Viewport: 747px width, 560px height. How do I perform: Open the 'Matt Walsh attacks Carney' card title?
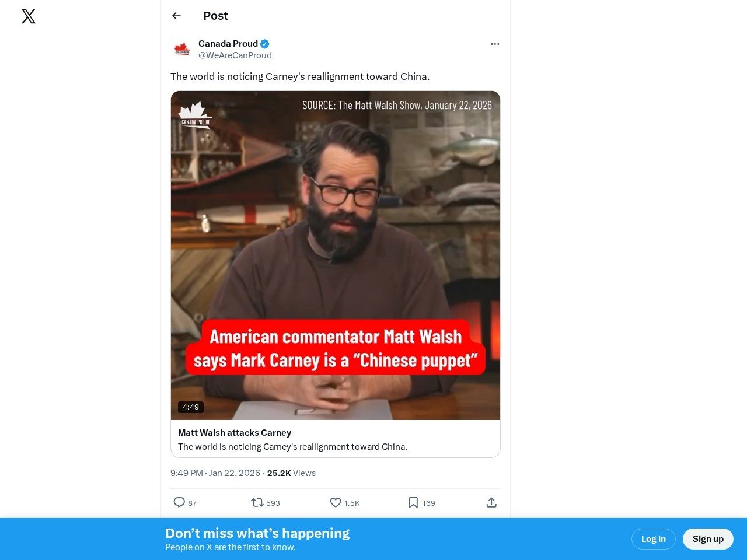coord(235,433)
